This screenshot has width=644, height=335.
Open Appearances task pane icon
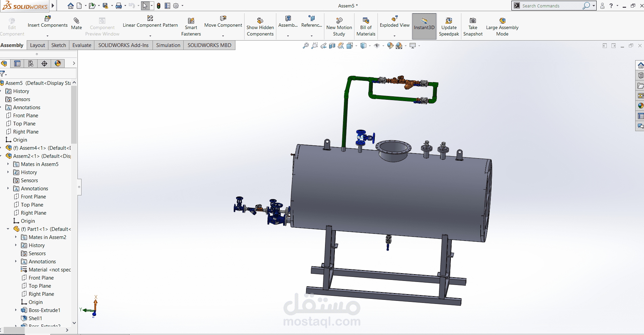pyautogui.click(x=640, y=106)
